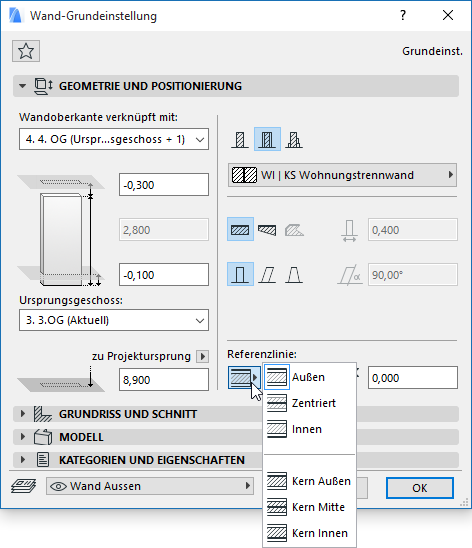Select Zentriert reference line option
Viewport: 472px width, 548px height.
pyautogui.click(x=310, y=403)
